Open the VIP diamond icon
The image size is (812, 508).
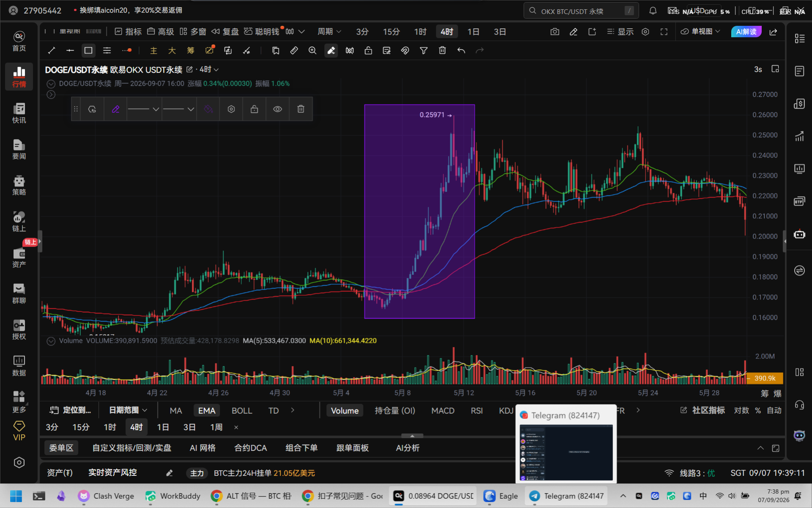point(19,431)
